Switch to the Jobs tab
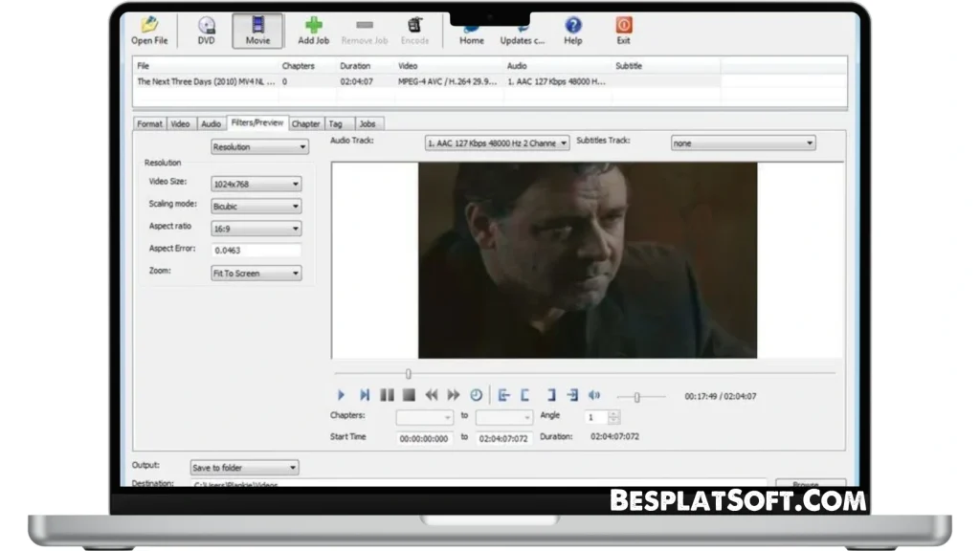 click(x=367, y=123)
